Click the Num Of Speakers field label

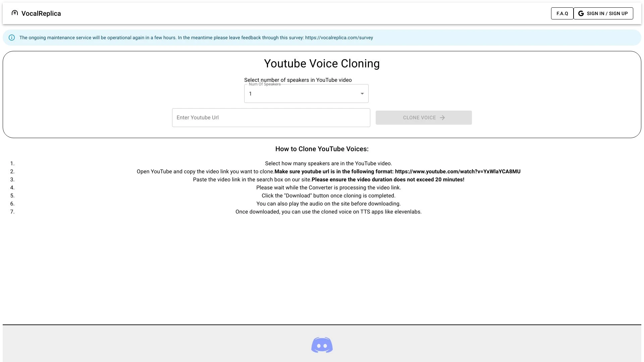(x=265, y=84)
